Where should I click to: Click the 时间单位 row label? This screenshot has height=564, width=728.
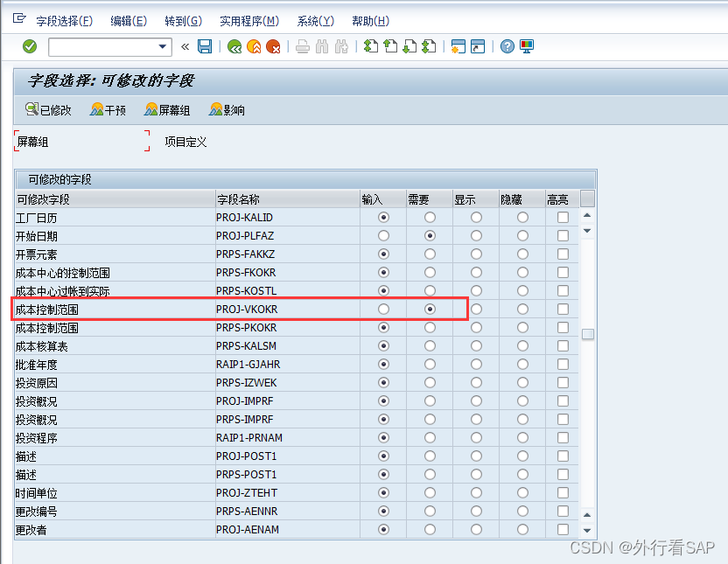point(36,493)
